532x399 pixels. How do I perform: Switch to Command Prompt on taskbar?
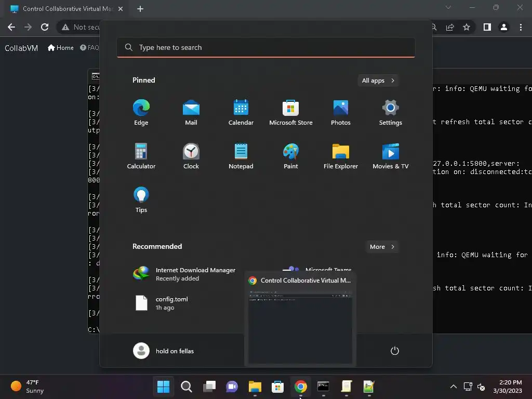click(323, 387)
